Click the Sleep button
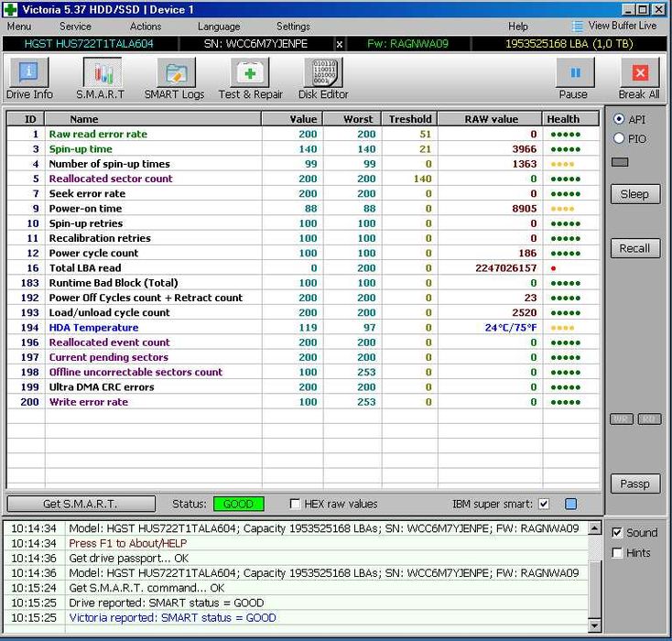 pyautogui.click(x=634, y=194)
